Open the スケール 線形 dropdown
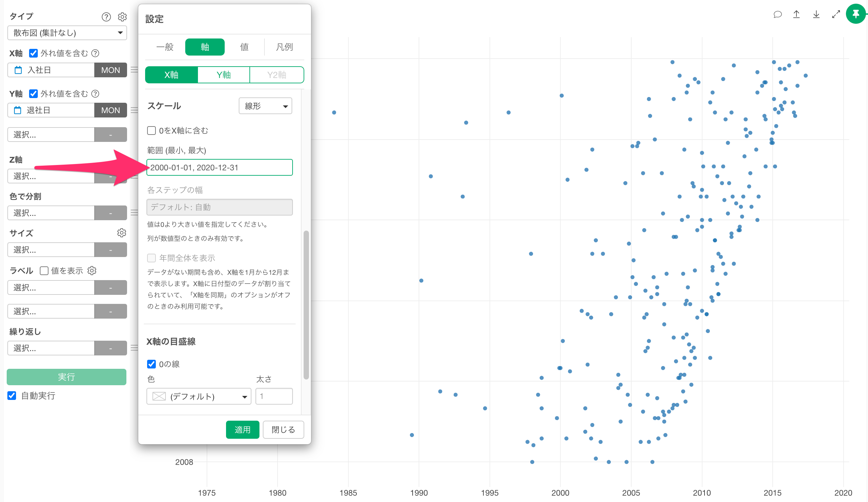Image resolution: width=868 pixels, height=502 pixels. (265, 106)
